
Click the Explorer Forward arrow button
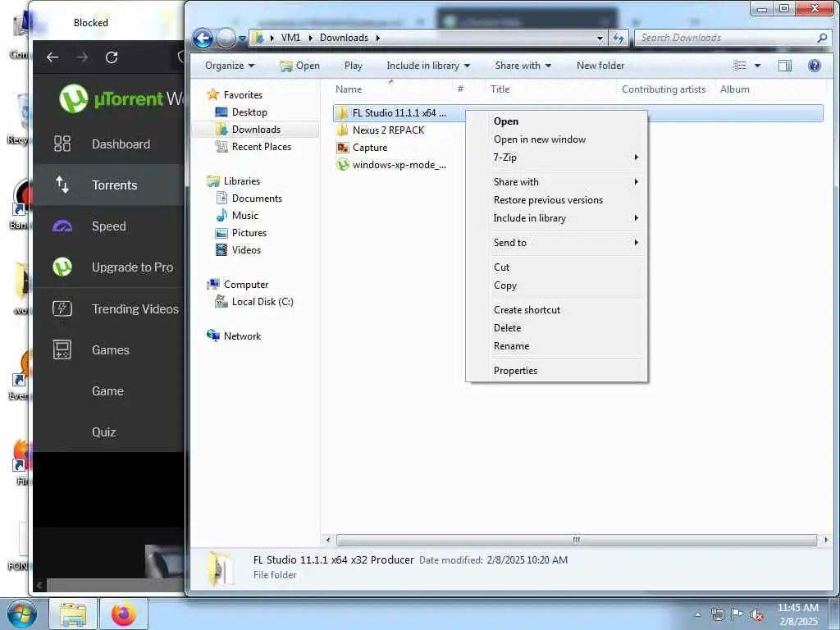(x=226, y=38)
